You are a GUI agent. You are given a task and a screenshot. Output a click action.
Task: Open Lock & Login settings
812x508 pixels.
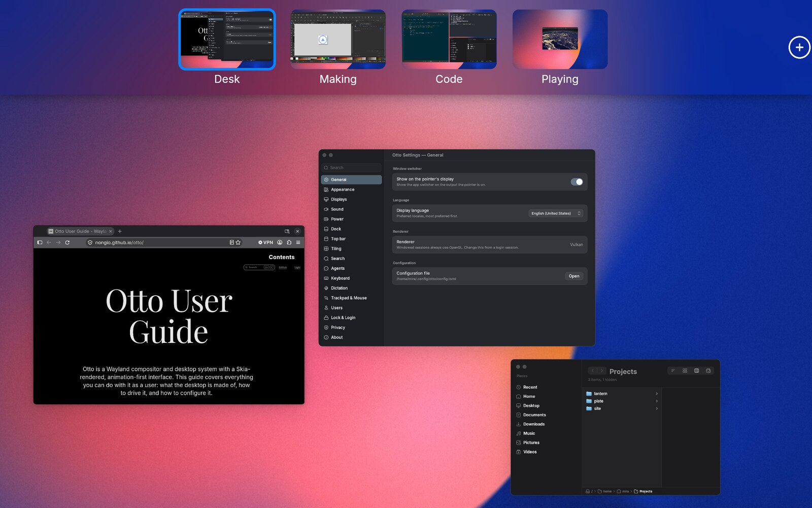click(351, 317)
